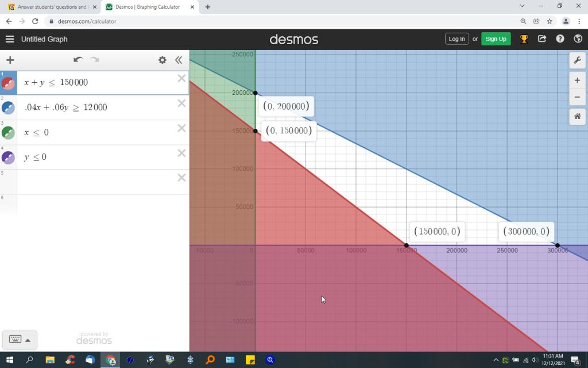The image size is (588, 368).
Task: Toggle the green x≤0 graph
Action: pos(8,133)
